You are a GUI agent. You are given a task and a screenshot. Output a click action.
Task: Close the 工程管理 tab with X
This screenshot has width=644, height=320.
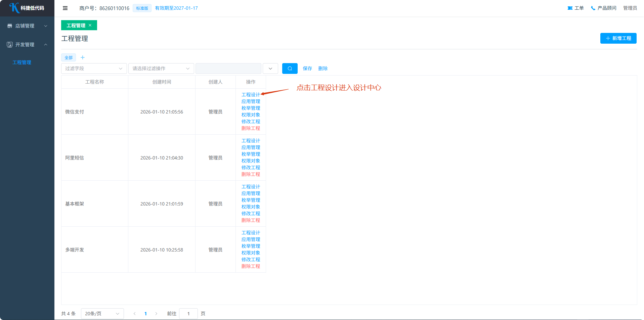tap(90, 25)
